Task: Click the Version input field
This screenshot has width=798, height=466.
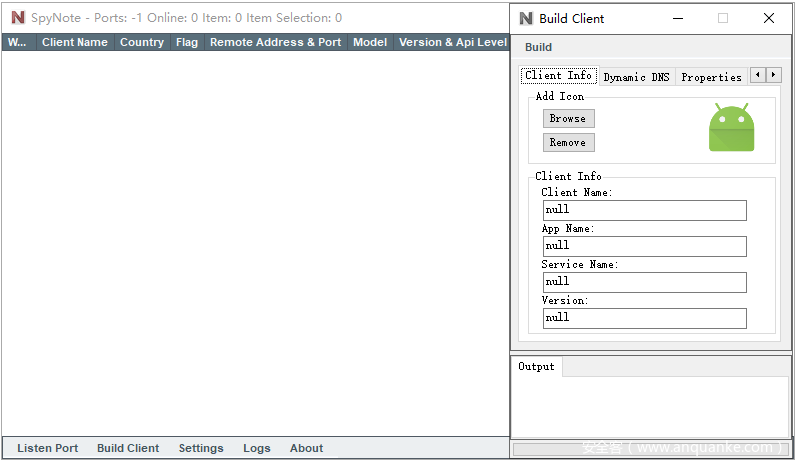Action: click(644, 318)
